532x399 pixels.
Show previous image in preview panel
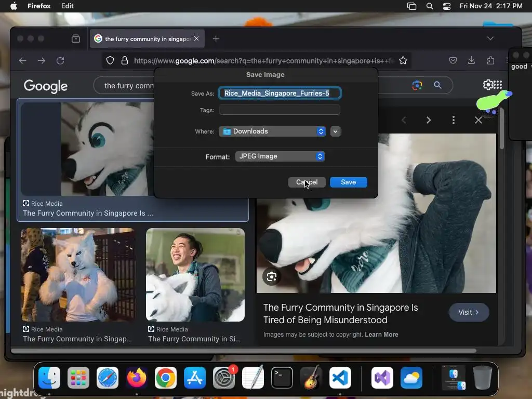point(404,120)
